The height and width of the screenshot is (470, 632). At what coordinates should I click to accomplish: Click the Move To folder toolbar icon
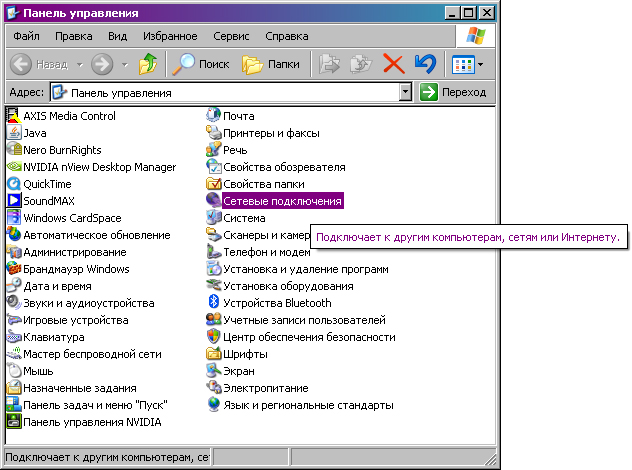329,64
